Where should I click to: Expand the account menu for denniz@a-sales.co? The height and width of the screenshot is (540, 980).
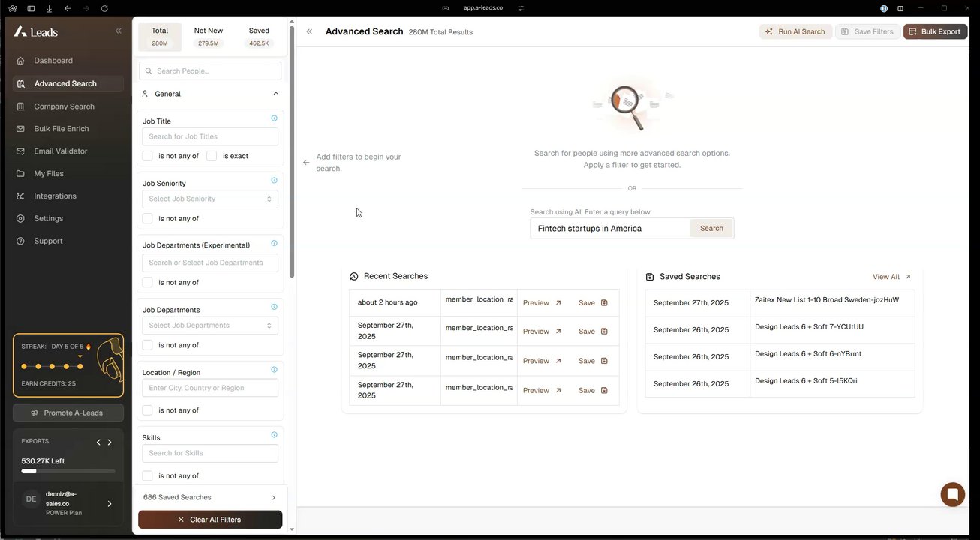click(x=110, y=504)
